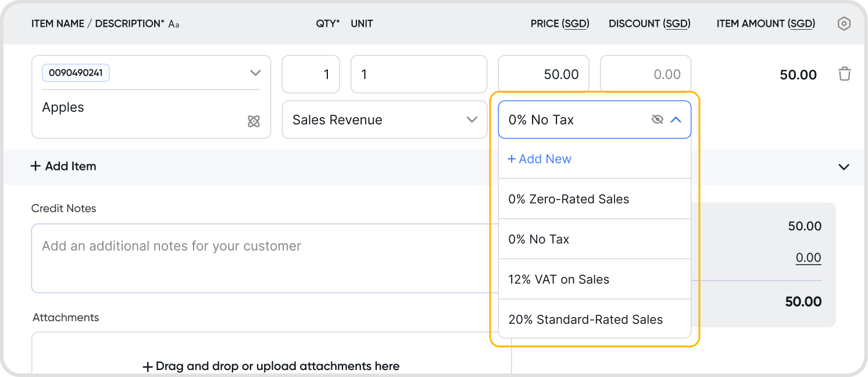Click the hexagon column settings icon
Viewport: 868px width, 377px height.
[844, 24]
